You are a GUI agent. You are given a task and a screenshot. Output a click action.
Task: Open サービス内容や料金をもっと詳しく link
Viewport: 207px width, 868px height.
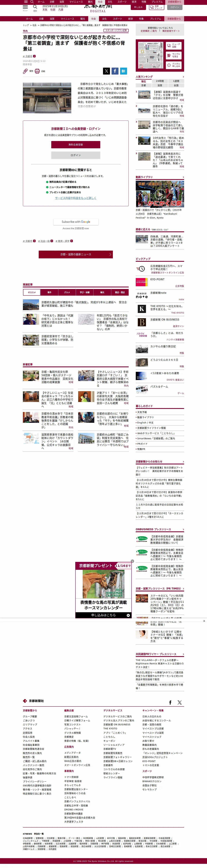(76, 198)
